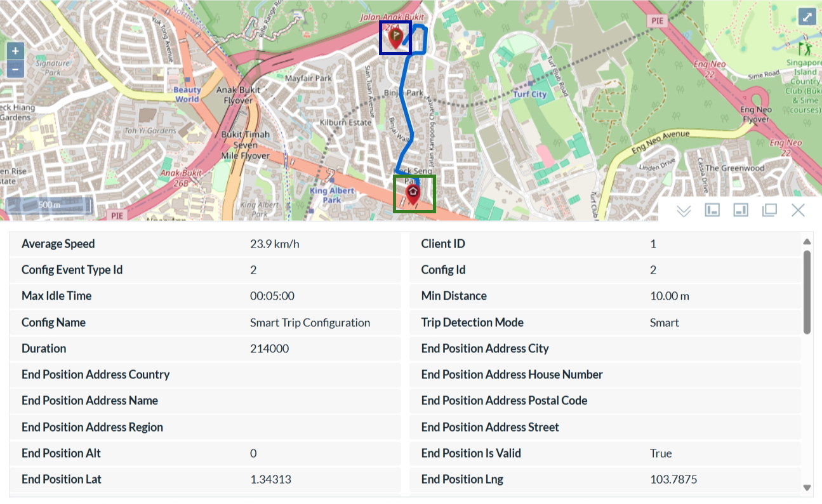822x504 pixels.
Task: Expand the map to fullscreen
Action: point(807,17)
